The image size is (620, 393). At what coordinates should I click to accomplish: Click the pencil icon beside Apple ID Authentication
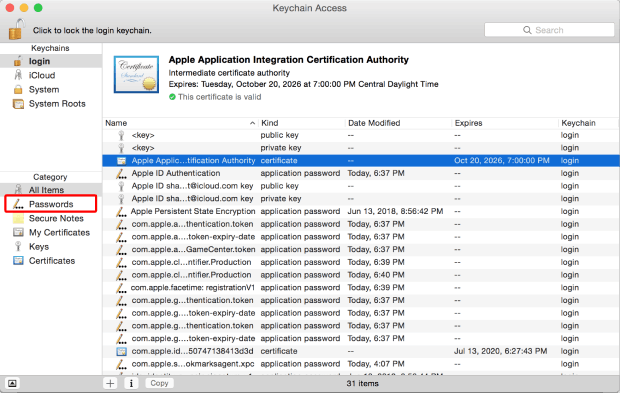[121, 173]
